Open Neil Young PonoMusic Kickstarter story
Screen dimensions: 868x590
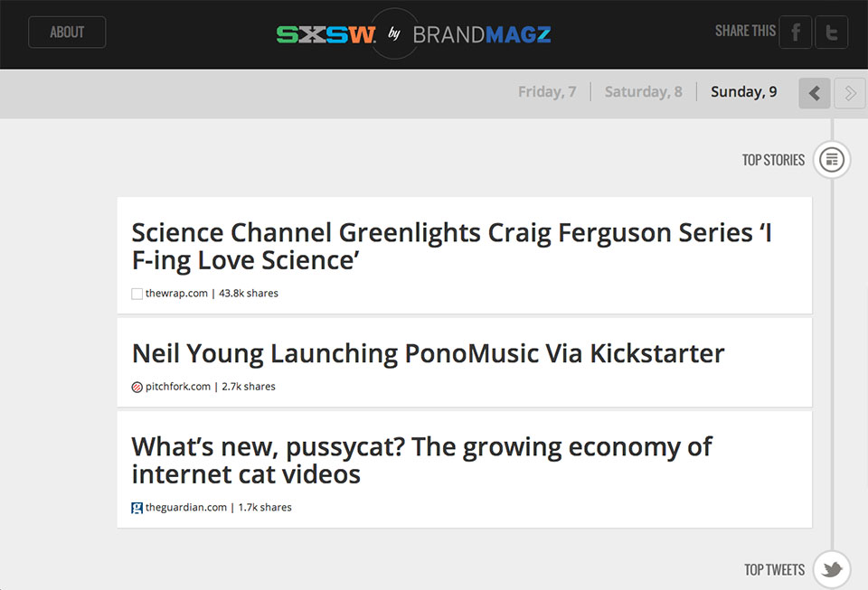click(428, 353)
